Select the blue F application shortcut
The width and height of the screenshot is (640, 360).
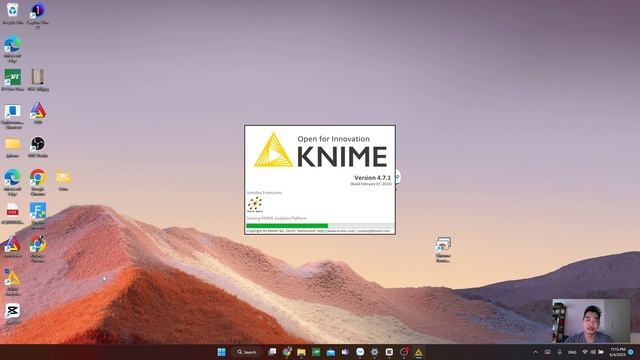(x=38, y=215)
